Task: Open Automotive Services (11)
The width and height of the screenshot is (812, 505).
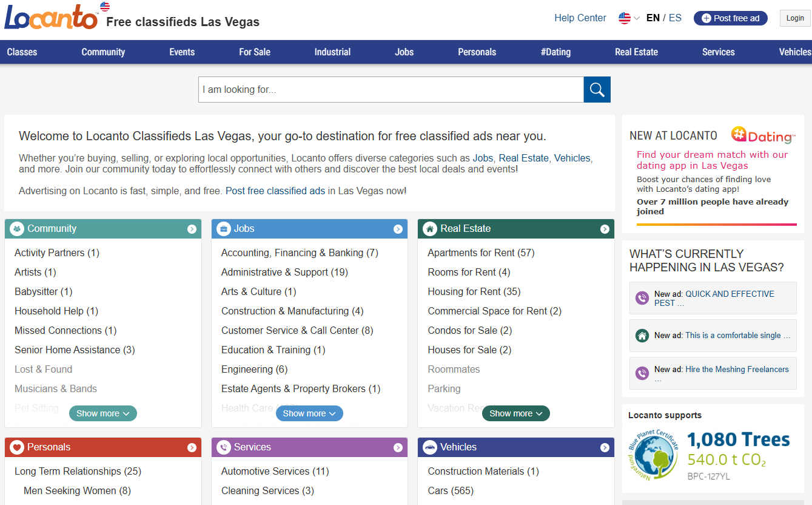Action: point(275,472)
